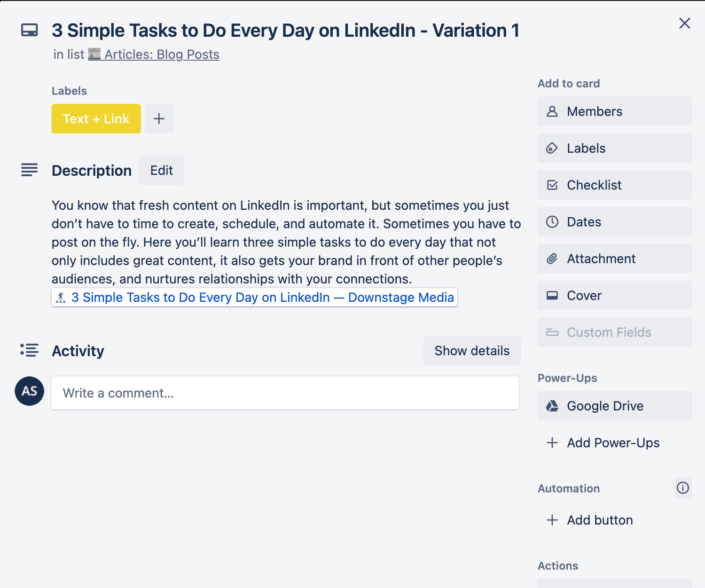Open the Dates picker

(x=615, y=222)
